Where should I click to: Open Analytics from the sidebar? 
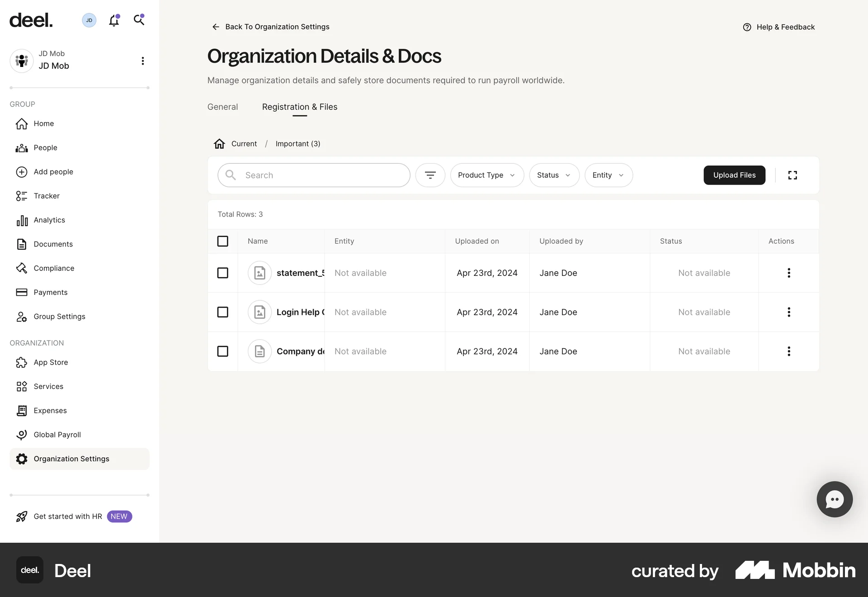pyautogui.click(x=50, y=220)
